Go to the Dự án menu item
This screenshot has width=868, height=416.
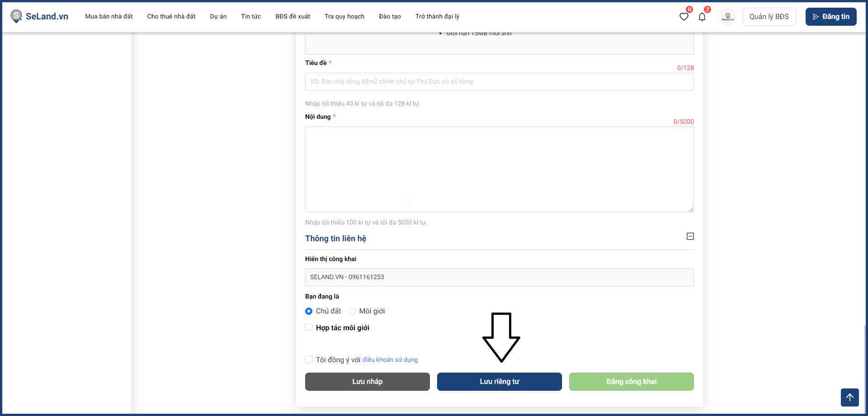(218, 16)
